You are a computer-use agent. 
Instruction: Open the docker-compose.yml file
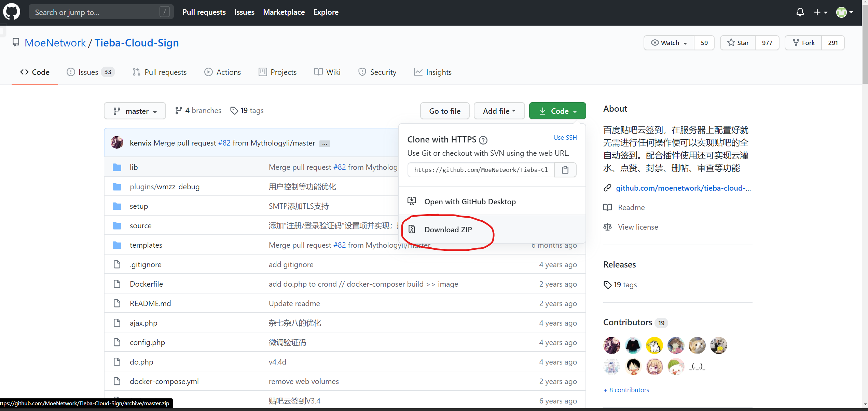pyautogui.click(x=164, y=381)
